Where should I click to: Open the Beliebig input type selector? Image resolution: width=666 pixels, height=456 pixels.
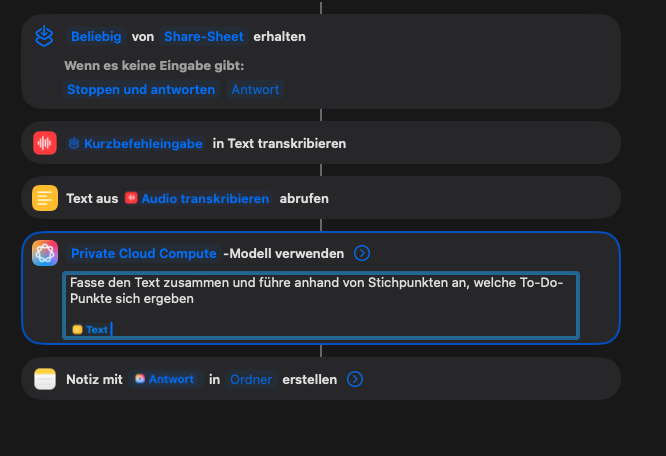(96, 36)
